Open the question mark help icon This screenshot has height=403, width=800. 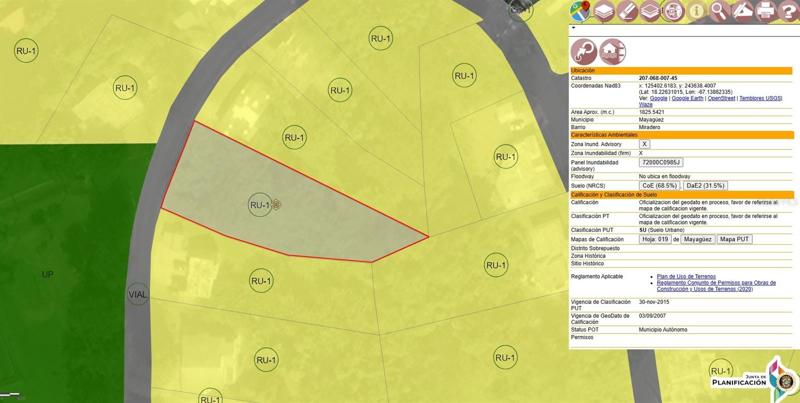789,11
